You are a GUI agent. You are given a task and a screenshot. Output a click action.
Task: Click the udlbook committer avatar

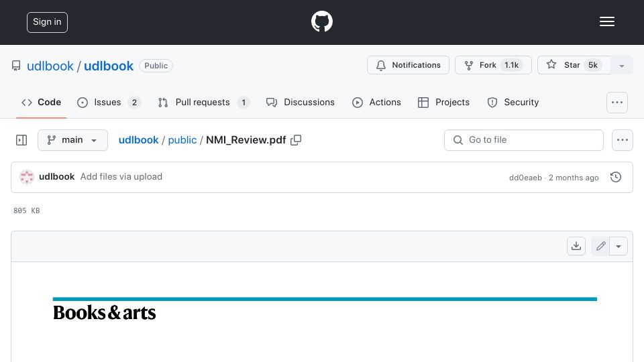27,177
